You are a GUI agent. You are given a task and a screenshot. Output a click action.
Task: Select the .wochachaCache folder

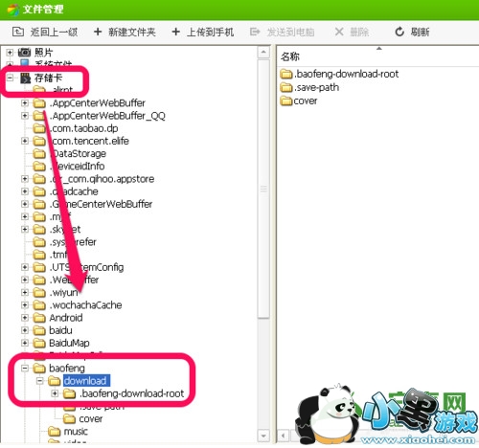tap(85, 305)
